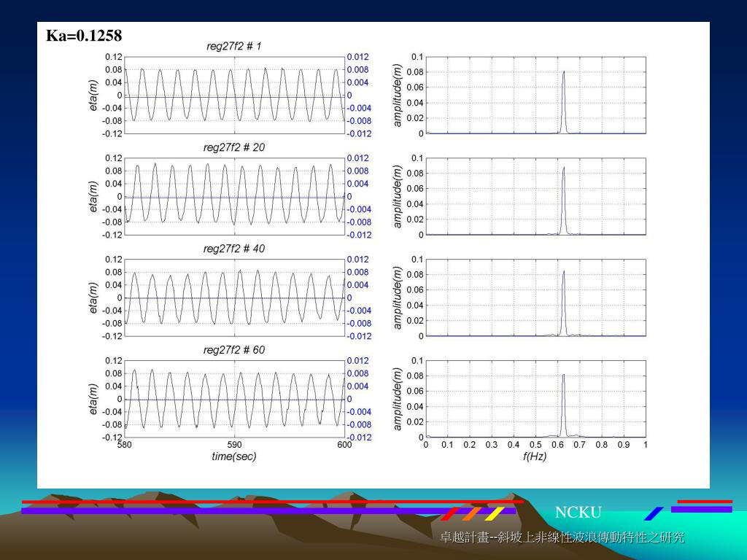Click the "580" time axis tick

(x=124, y=444)
